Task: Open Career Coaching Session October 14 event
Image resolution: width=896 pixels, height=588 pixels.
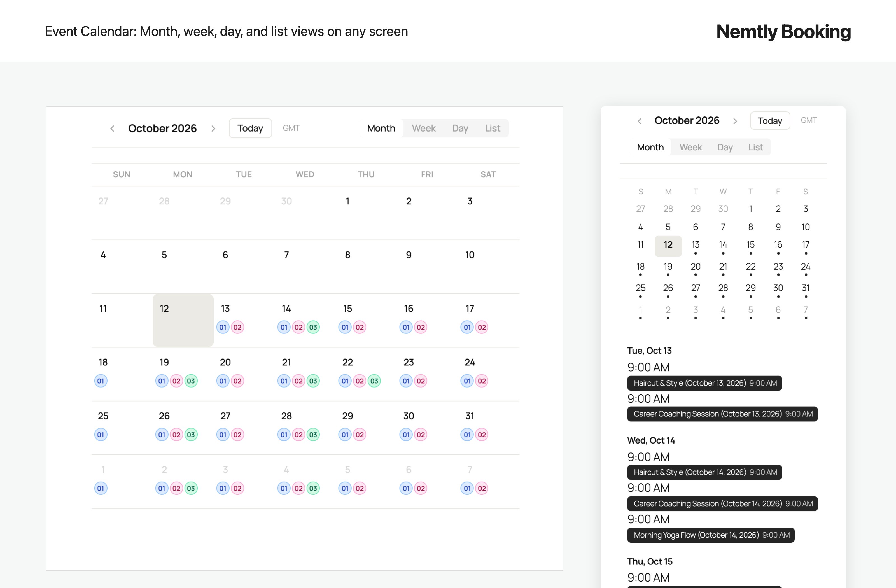Action: 722,504
